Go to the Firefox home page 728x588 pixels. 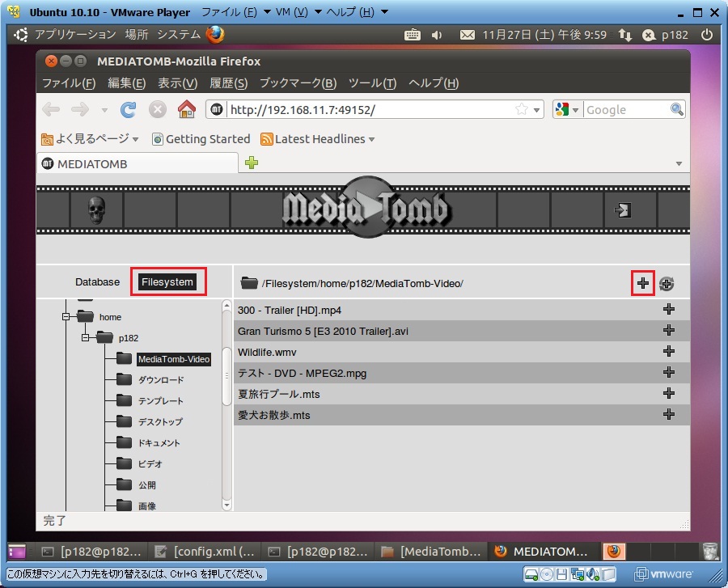pyautogui.click(x=187, y=109)
